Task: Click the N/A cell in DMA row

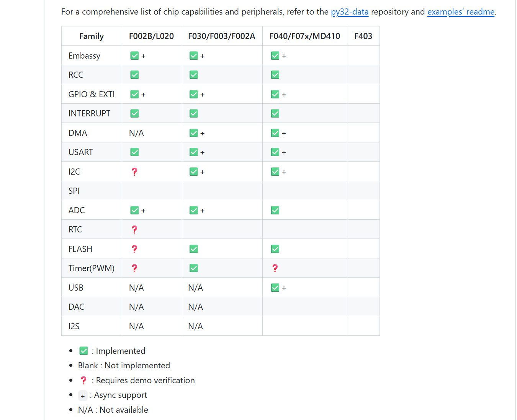Action: click(136, 133)
